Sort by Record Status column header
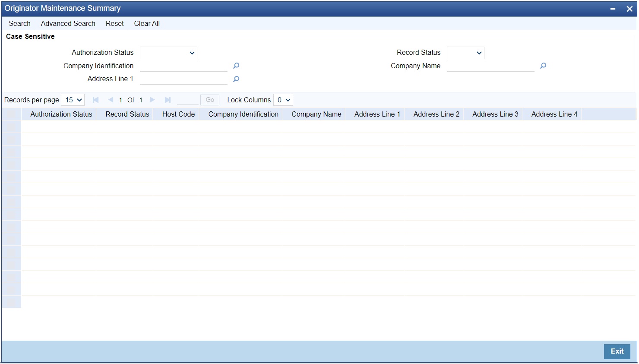 pos(127,114)
